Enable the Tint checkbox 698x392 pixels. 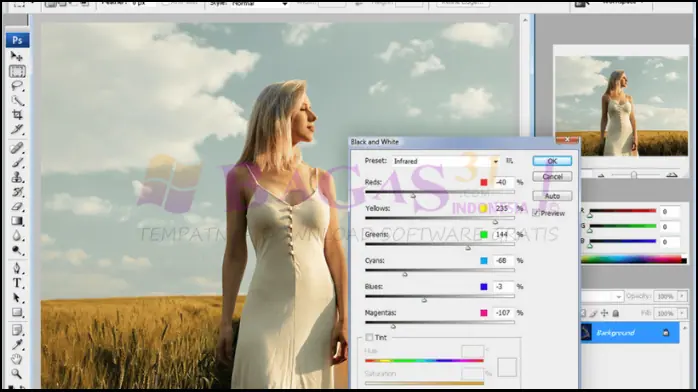point(369,337)
